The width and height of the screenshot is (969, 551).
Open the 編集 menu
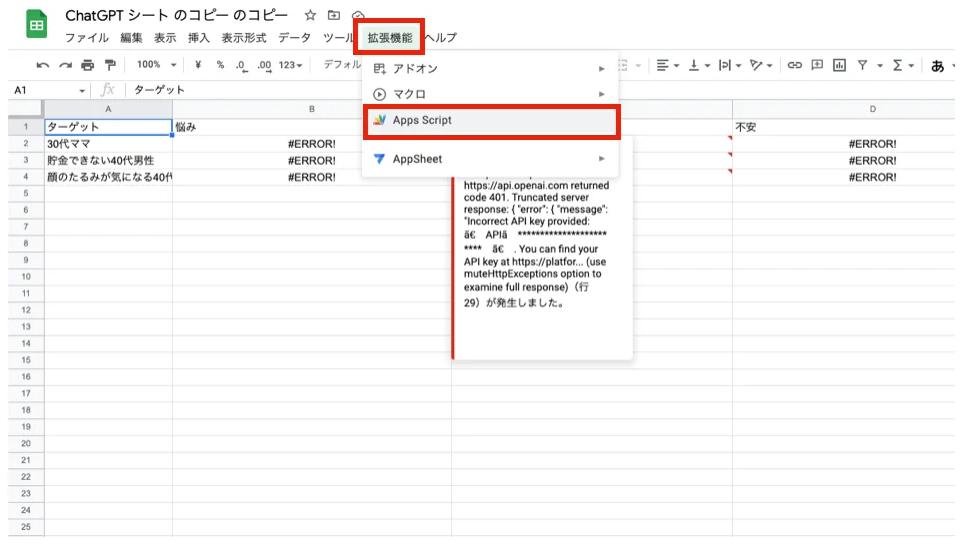[x=131, y=38]
